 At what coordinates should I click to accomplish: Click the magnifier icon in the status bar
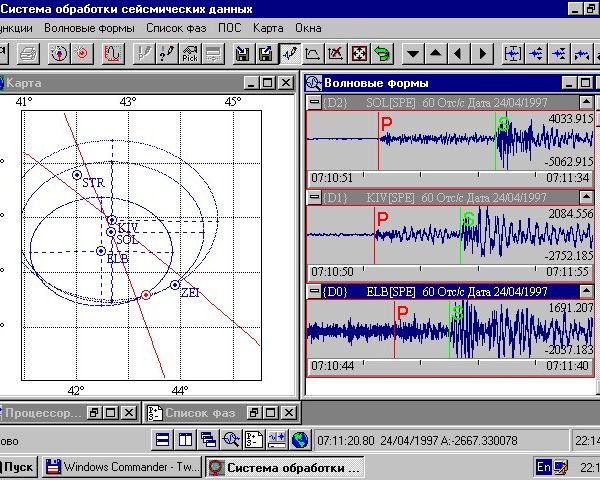232,439
